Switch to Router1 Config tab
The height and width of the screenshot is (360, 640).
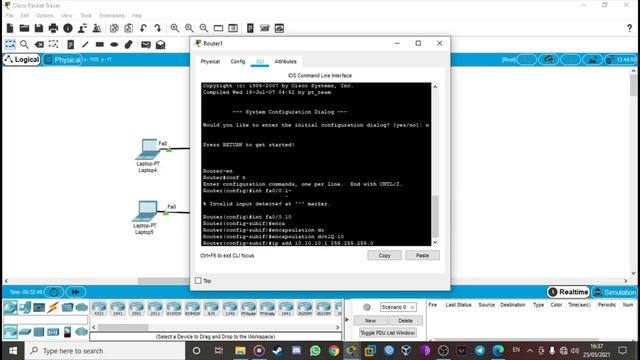[x=238, y=61]
